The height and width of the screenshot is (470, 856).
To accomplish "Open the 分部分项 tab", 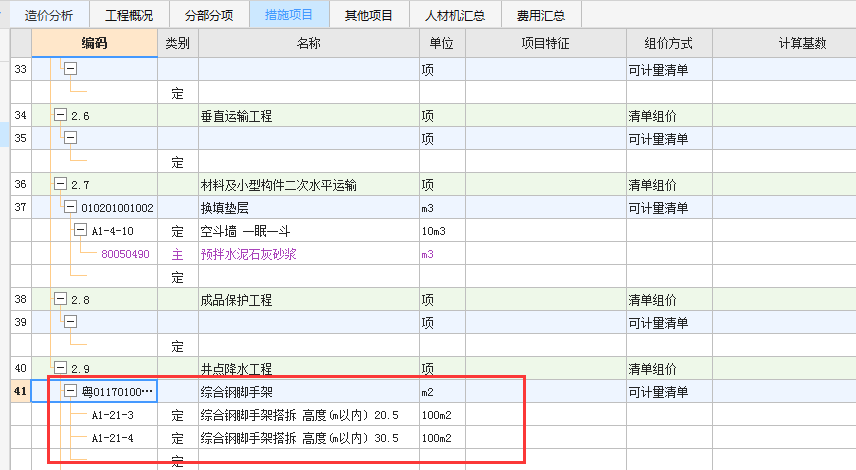I will point(209,15).
